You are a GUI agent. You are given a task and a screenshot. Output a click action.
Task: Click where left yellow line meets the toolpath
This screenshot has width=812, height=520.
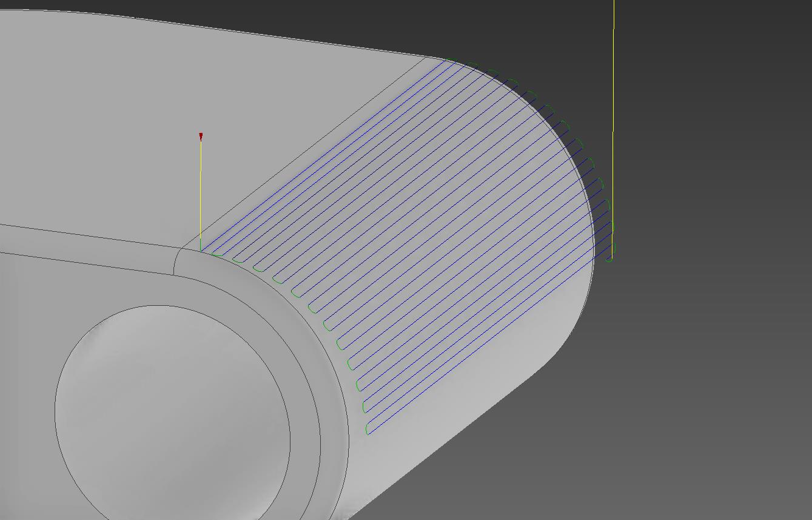(x=201, y=249)
